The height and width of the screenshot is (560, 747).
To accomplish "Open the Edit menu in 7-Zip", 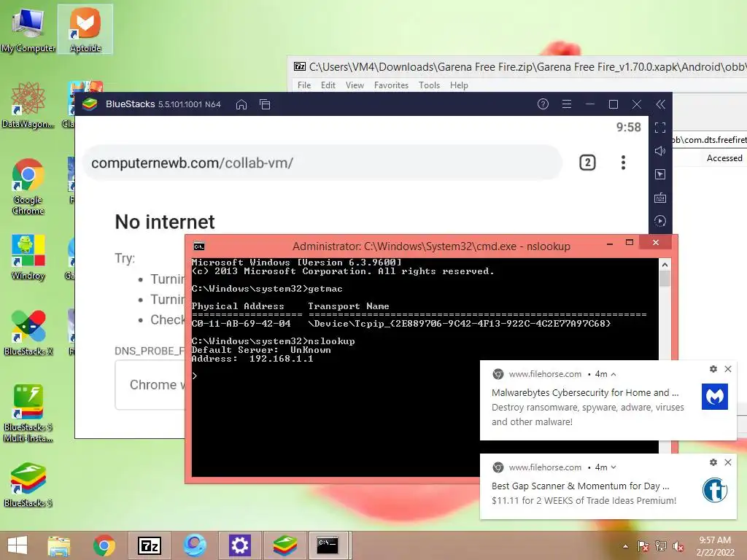I will pos(328,85).
